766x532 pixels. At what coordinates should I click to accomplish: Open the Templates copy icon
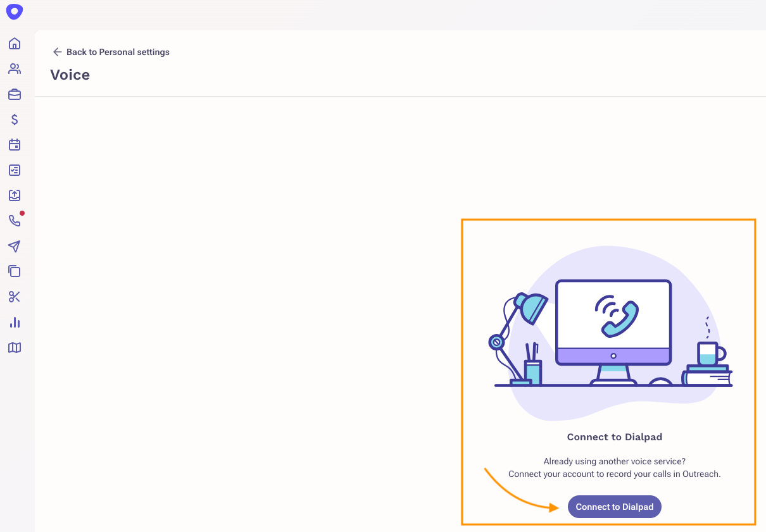point(15,271)
